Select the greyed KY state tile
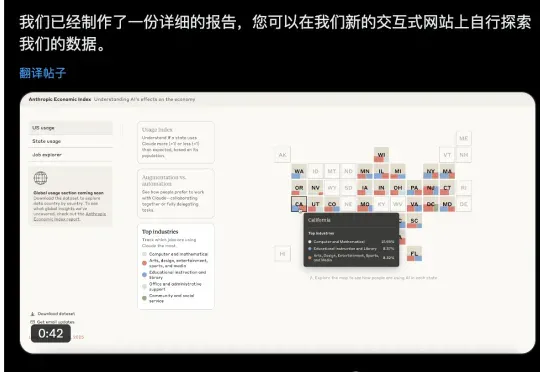Image resolution: width=540 pixels, height=372 pixels. click(381, 204)
